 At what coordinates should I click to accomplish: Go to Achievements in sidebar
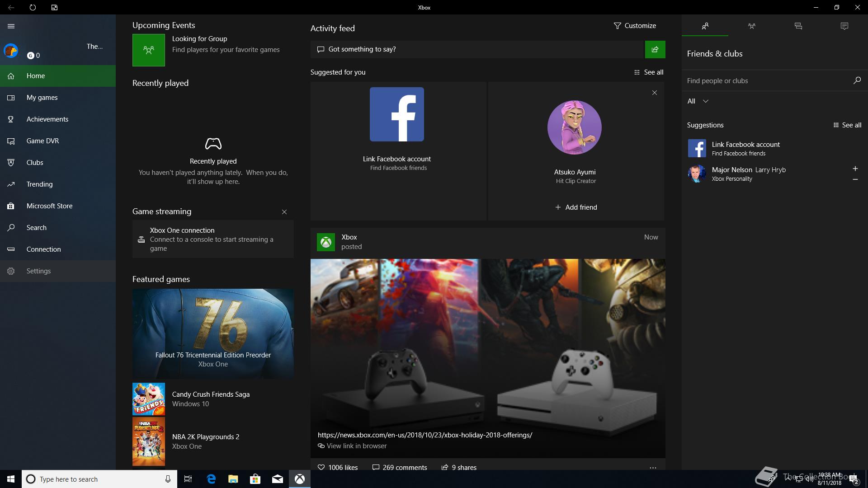[47, 119]
